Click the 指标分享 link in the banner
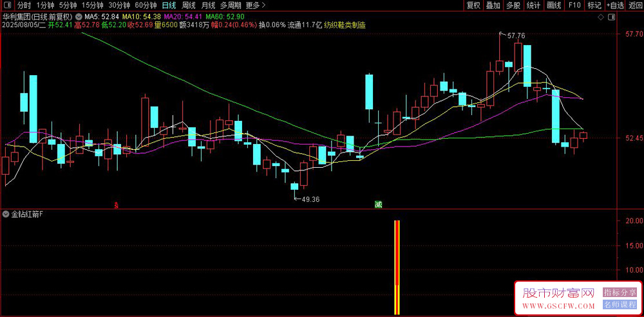644x317 pixels. (x=620, y=293)
